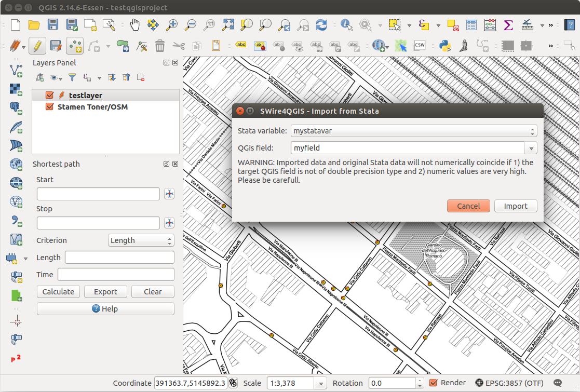The width and height of the screenshot is (580, 392).
Task: Select Stamen Toner/OSM layer name
Action: click(92, 107)
